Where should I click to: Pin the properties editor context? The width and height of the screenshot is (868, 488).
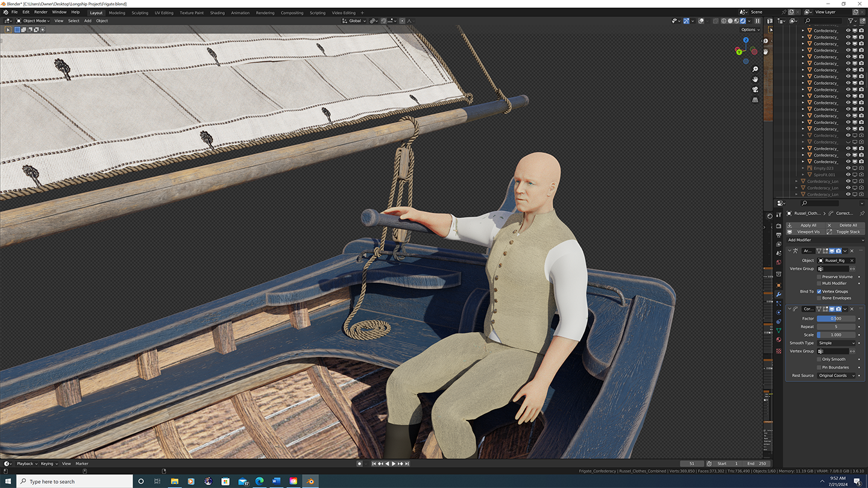(x=862, y=213)
